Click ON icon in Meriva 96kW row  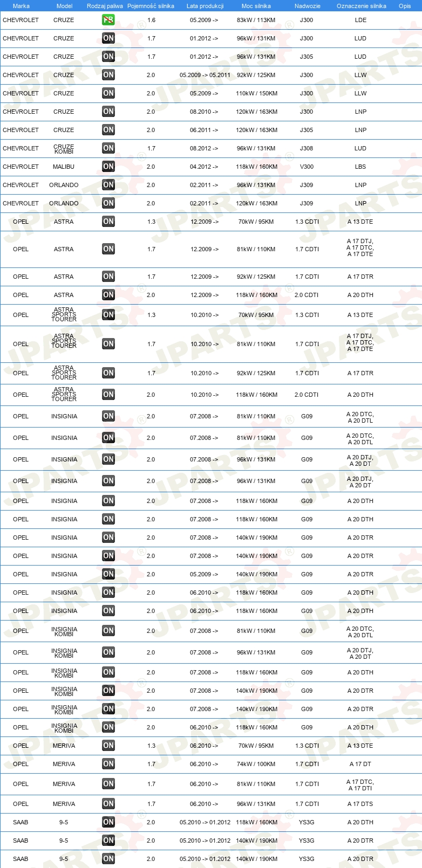108,804
